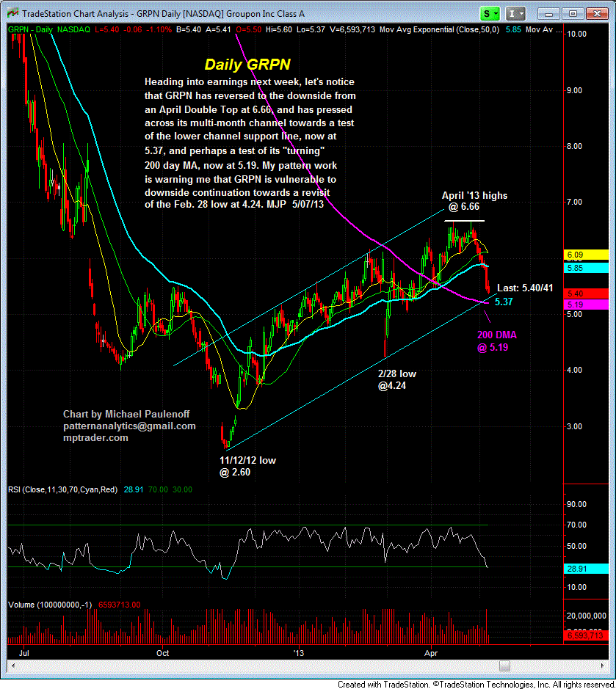Viewport: 616px width, 689px height.
Task: Click the red 'O=5.50' open value
Action: pos(248,29)
